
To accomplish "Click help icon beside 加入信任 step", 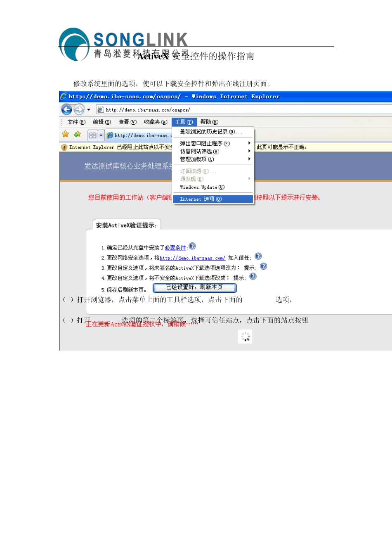I will coord(258,256).
